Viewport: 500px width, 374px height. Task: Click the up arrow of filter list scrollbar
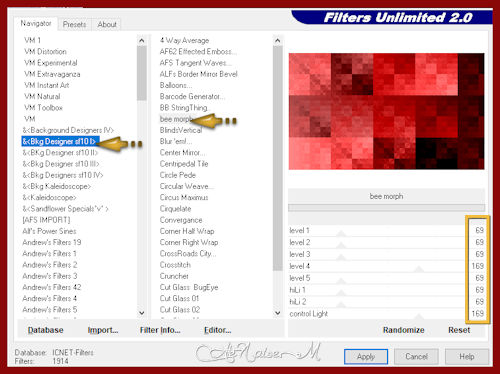(x=278, y=41)
